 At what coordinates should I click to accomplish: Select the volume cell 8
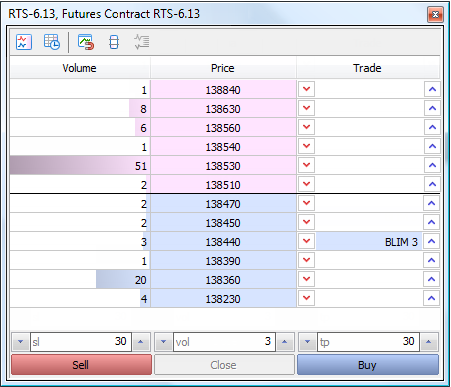(80, 109)
